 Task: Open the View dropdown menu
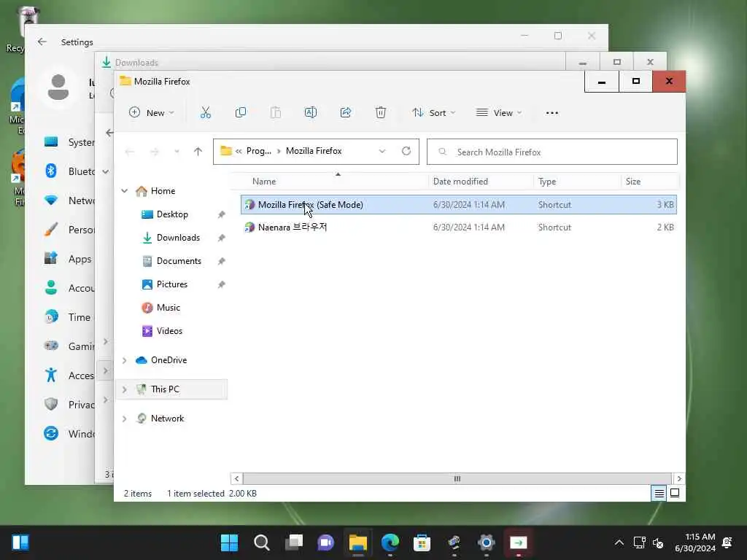click(x=499, y=113)
